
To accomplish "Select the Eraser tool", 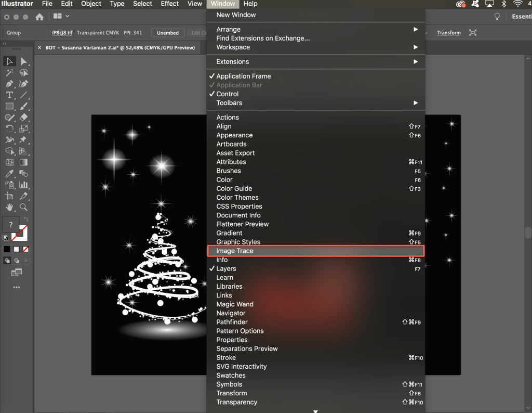I will [x=23, y=118].
